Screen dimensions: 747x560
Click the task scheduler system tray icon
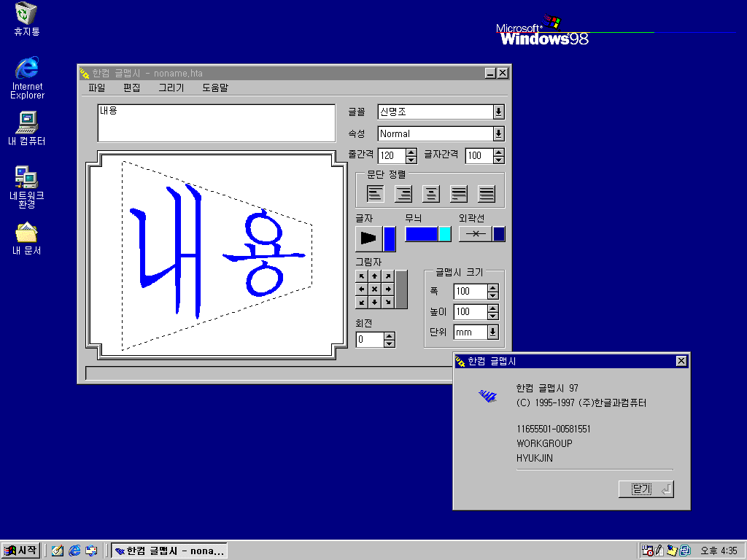pos(648,551)
